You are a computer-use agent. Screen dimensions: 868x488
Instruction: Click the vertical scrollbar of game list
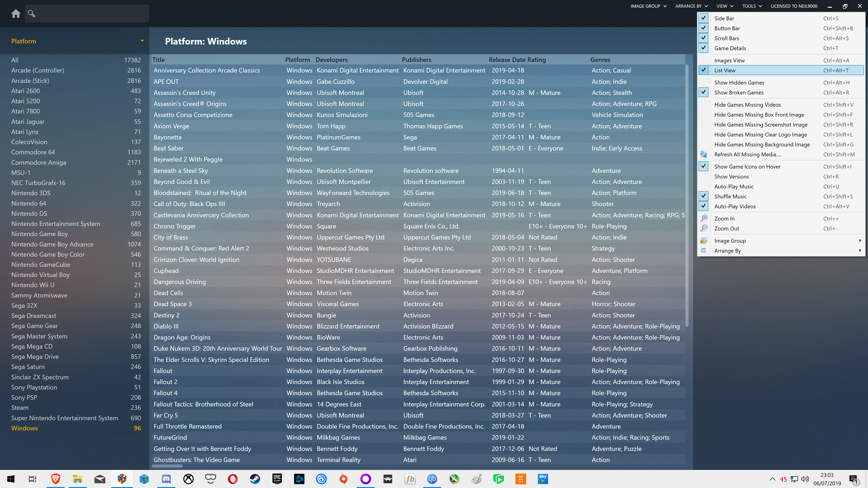(x=687, y=195)
